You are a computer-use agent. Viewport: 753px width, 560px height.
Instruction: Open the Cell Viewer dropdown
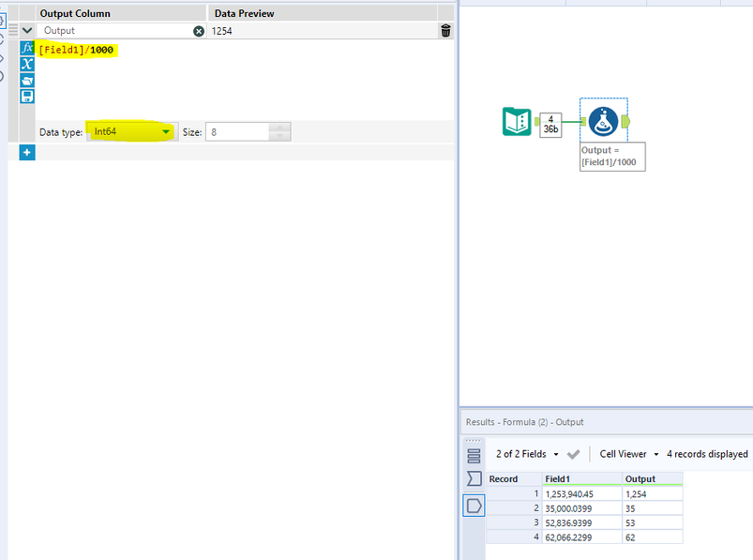[x=628, y=454]
